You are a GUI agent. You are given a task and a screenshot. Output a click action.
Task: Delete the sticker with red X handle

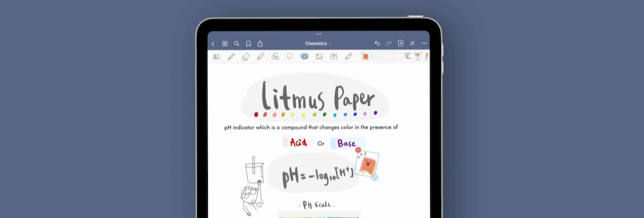point(358,150)
